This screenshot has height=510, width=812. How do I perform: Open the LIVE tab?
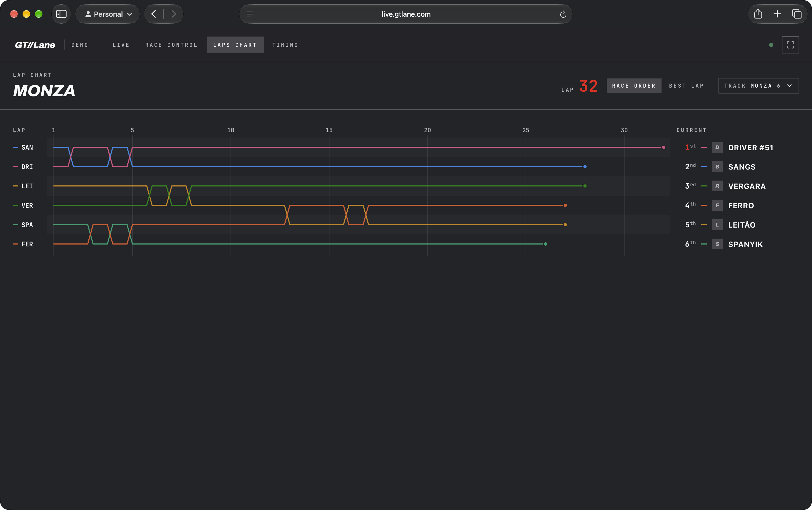(x=121, y=45)
